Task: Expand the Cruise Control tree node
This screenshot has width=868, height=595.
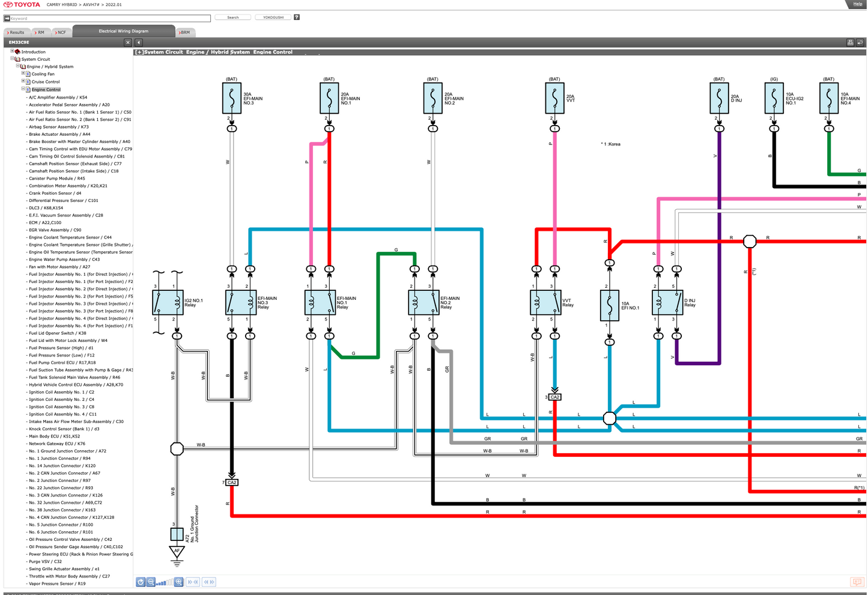Action: pyautogui.click(x=23, y=81)
